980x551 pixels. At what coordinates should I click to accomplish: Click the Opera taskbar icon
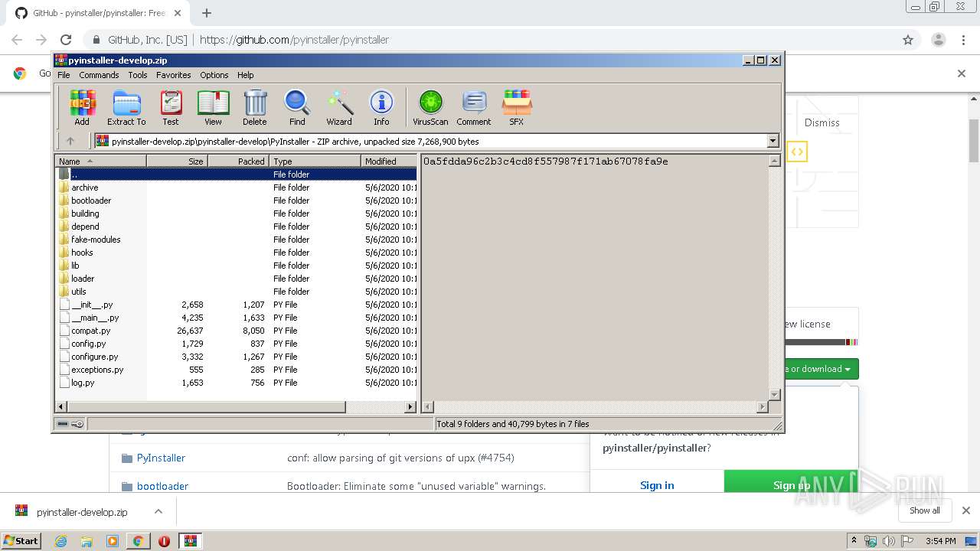coord(164,541)
